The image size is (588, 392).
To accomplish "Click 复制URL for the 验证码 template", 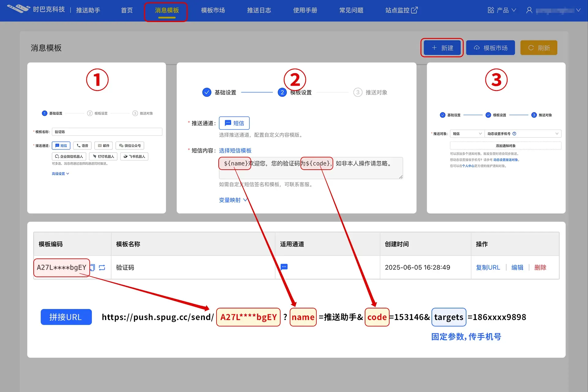I will tap(488, 267).
